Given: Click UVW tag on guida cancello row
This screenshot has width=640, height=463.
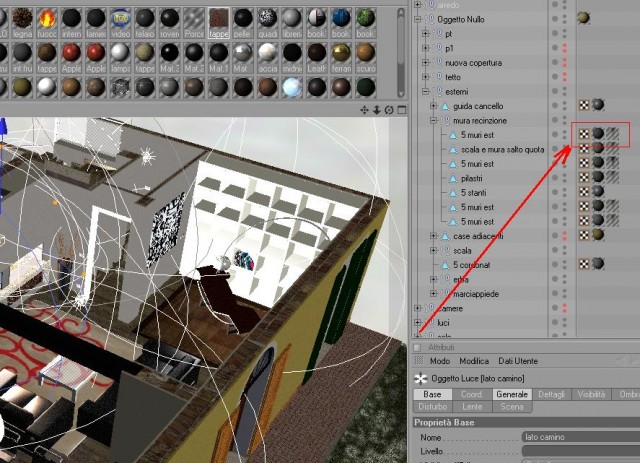Looking at the screenshot, I should [x=584, y=105].
